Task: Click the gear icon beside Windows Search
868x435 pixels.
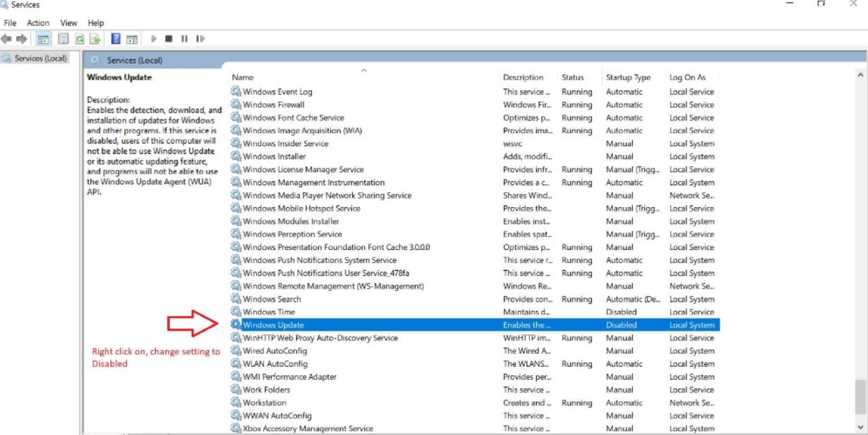Action: [235, 299]
